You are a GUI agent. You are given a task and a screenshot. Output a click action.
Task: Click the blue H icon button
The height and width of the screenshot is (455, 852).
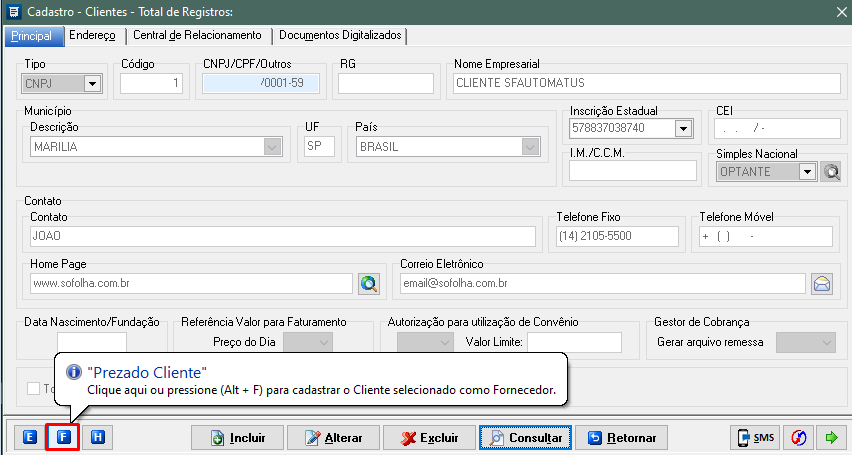[97, 437]
